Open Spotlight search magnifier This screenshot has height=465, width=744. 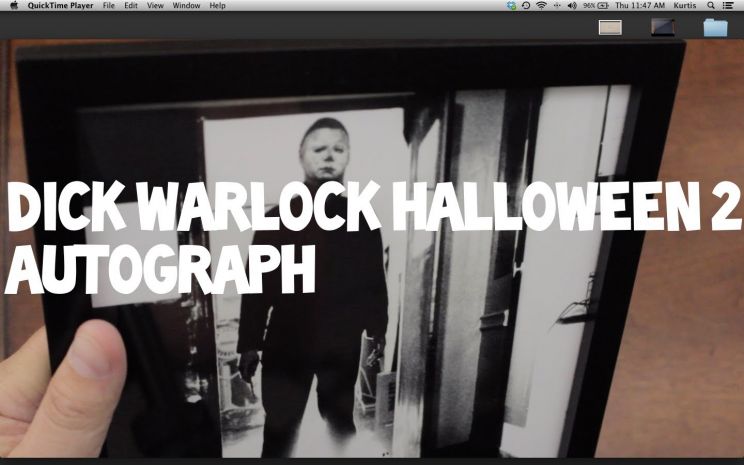[x=711, y=6]
